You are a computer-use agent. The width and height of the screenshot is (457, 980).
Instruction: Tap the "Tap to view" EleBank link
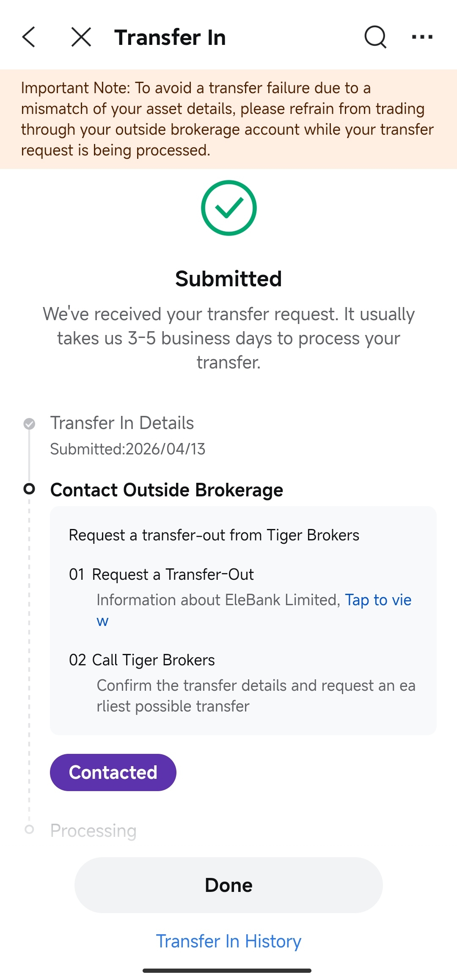[x=377, y=600]
